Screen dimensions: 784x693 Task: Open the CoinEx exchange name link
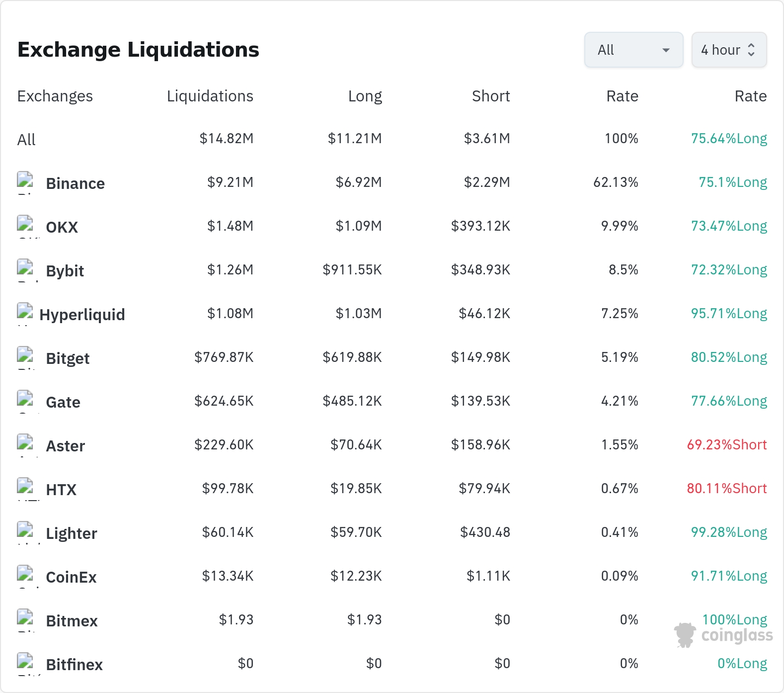pos(71,577)
